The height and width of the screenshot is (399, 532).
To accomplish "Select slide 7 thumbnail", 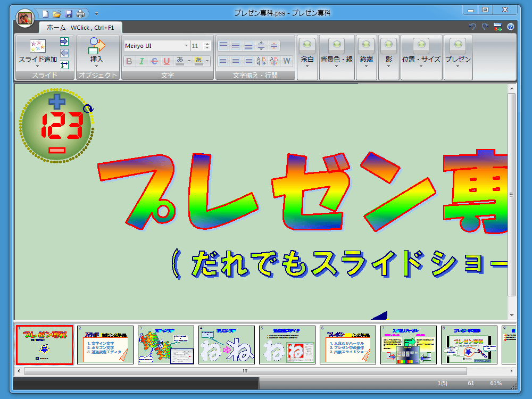I will (409, 345).
